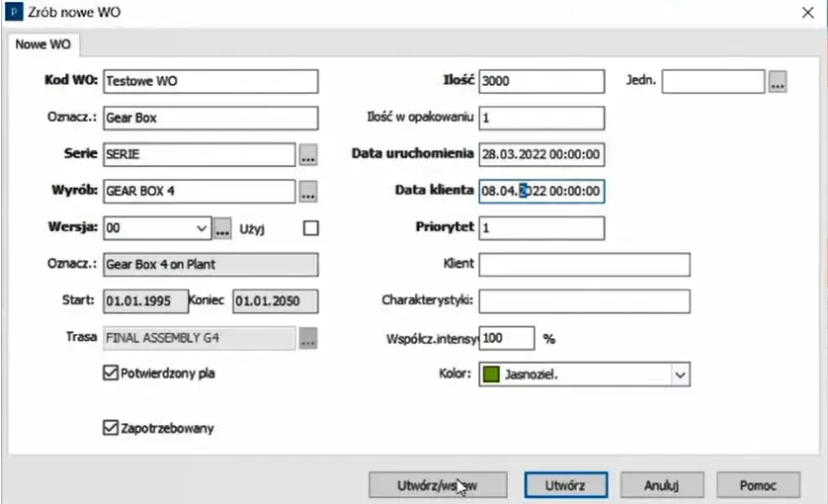Click into the Kod WO text field
828x504 pixels.
209,82
